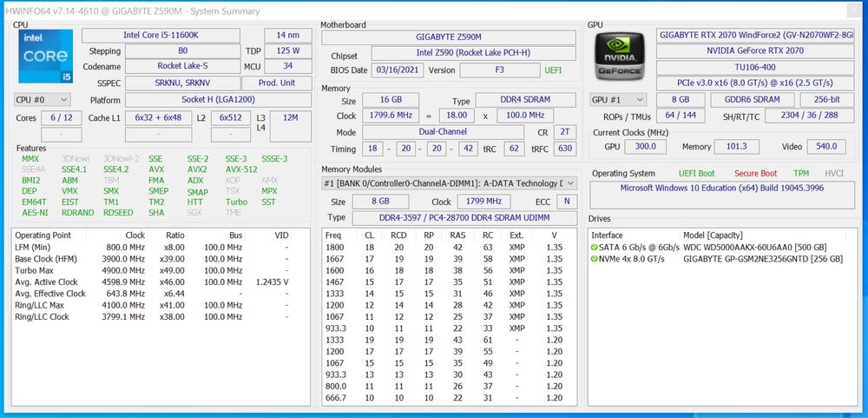The height and width of the screenshot is (418, 868).
Task: Select the Stepping B0 value
Action: tap(182, 51)
